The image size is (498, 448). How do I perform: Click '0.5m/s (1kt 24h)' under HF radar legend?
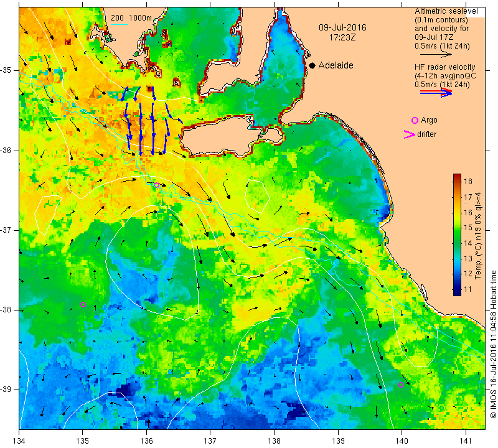click(x=442, y=85)
